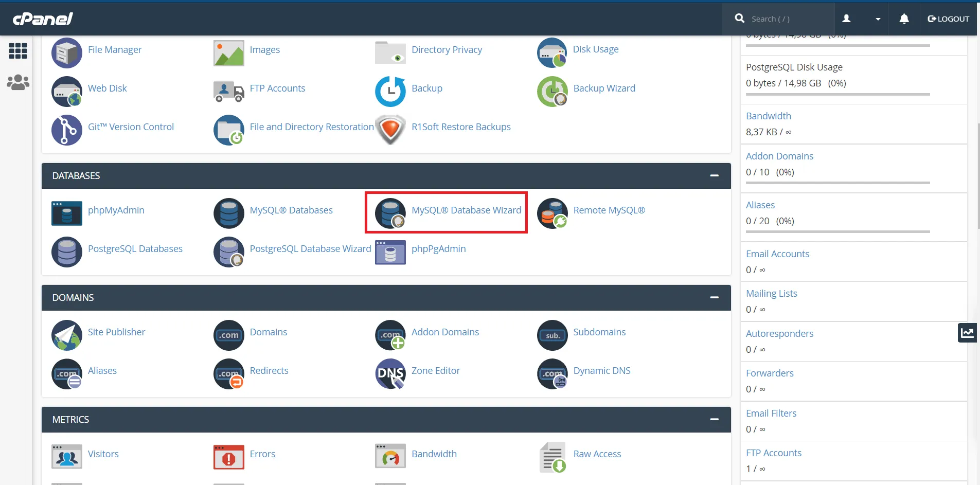Open the user account dropdown
This screenshot has height=485, width=980.
click(x=862, y=19)
